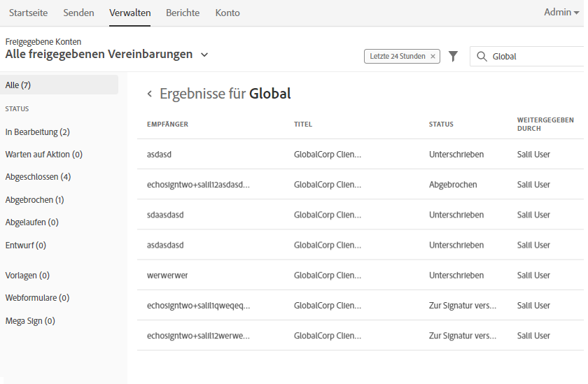The image size is (588, 384).
Task: Open the Berichte tab
Action: pyautogui.click(x=183, y=13)
